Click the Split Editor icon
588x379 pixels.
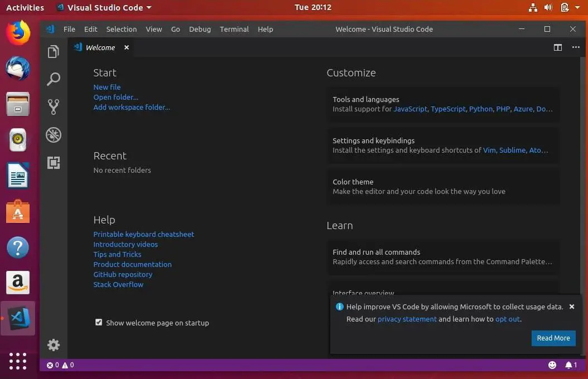tap(557, 47)
